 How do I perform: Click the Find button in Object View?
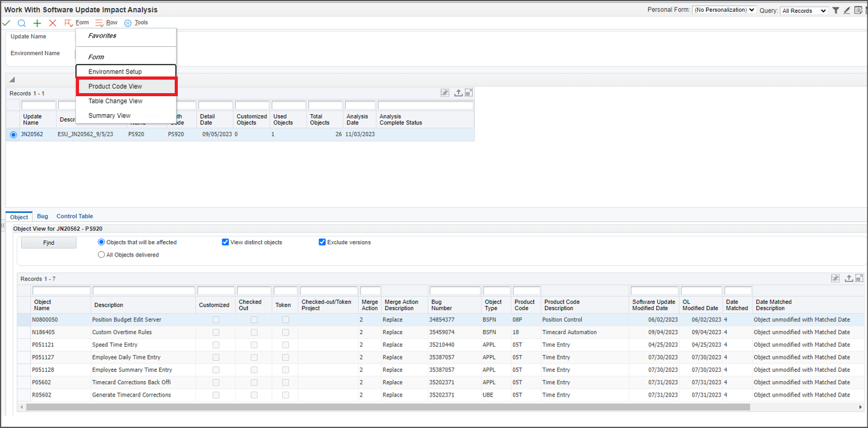click(x=49, y=243)
